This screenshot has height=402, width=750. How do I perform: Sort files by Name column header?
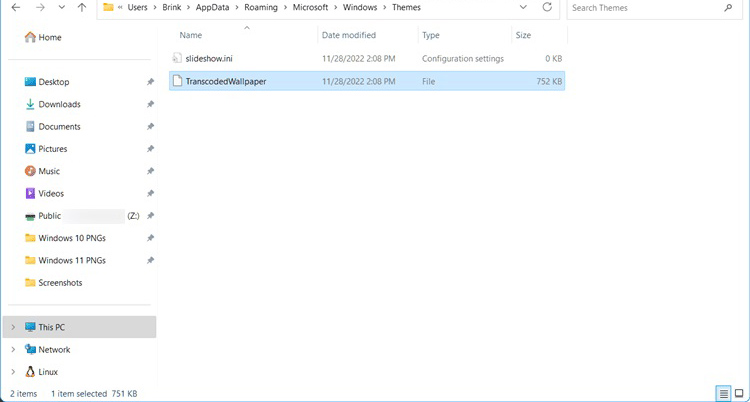tap(190, 35)
